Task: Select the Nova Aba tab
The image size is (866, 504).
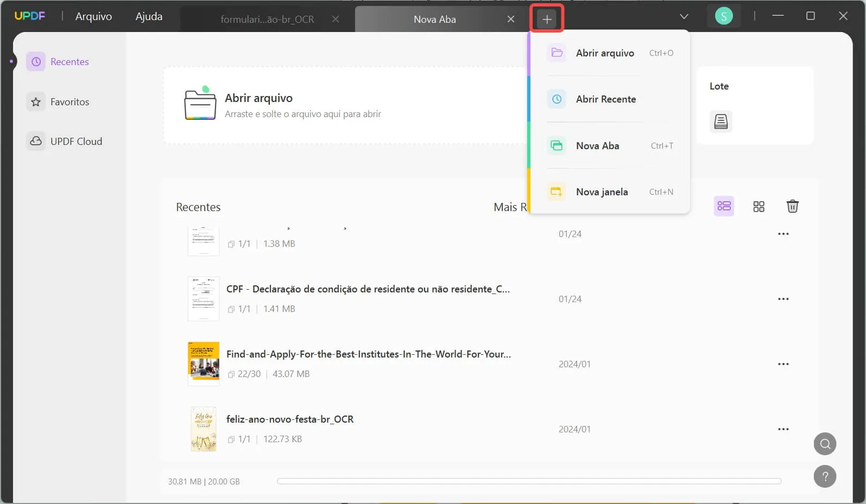Action: pyautogui.click(x=434, y=19)
